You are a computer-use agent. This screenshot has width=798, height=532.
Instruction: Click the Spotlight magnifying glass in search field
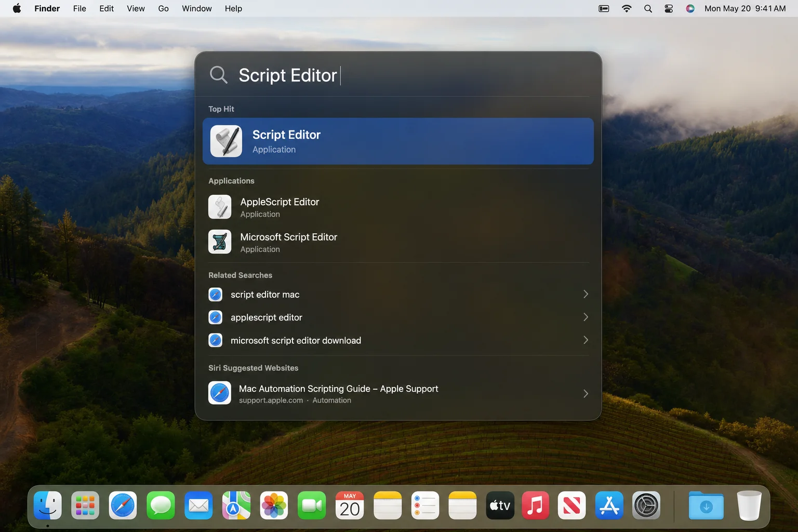[x=219, y=75]
